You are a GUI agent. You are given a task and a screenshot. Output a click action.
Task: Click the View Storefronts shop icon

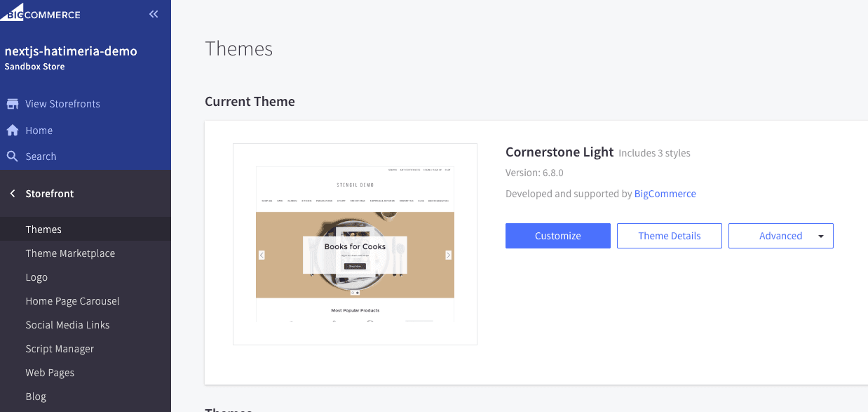(x=12, y=104)
